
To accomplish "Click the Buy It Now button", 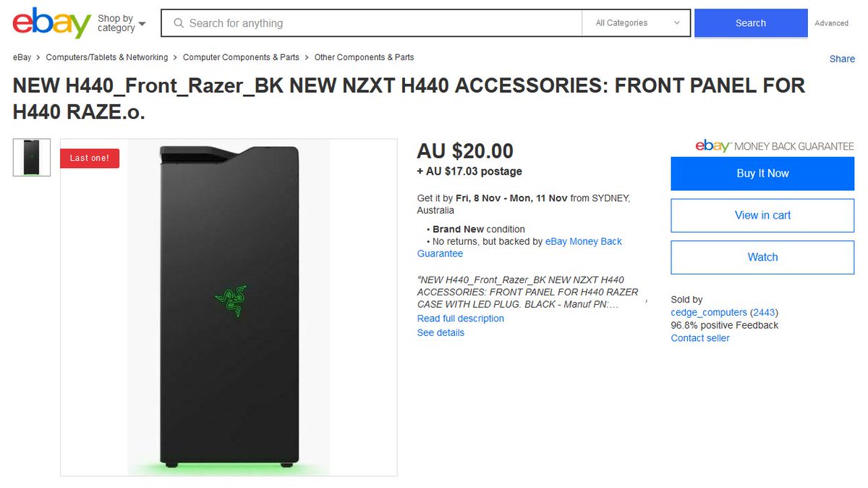I will point(762,173).
